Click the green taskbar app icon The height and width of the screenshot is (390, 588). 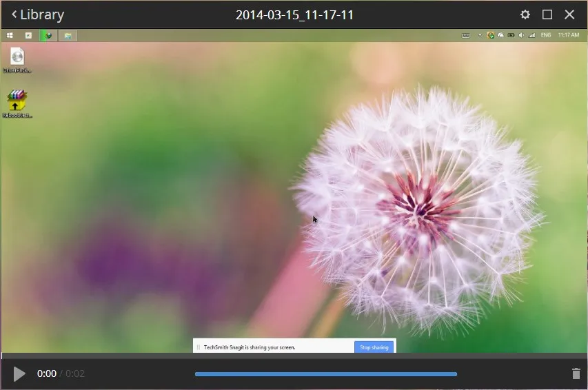[x=48, y=36]
